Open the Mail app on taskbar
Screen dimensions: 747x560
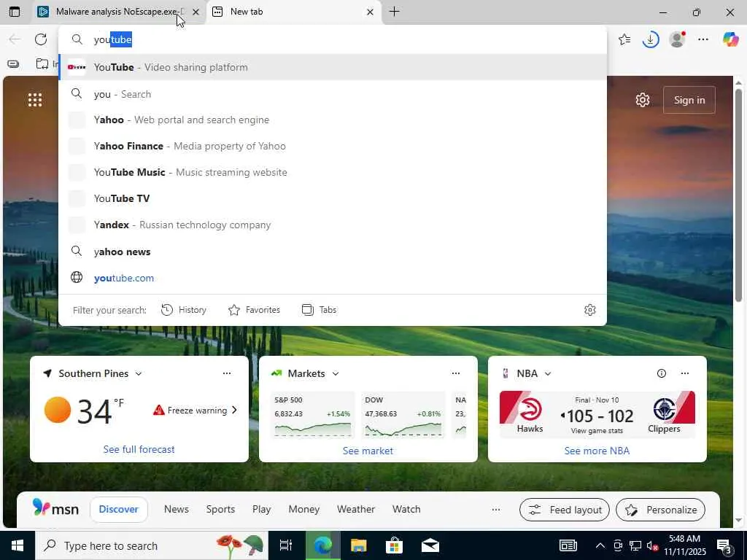click(x=430, y=545)
